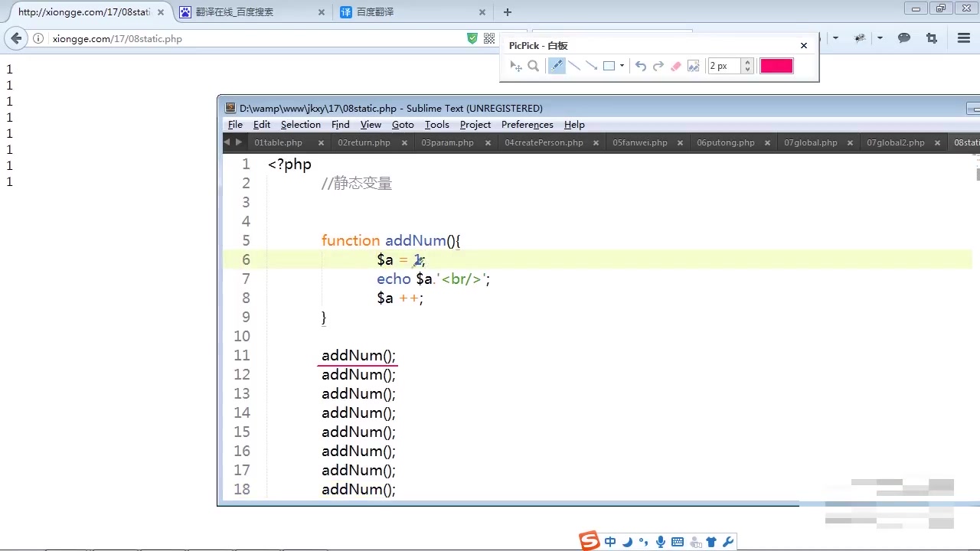Click the Sogou input method S logo
Viewport: 980px width, 551px height.
[x=589, y=541]
